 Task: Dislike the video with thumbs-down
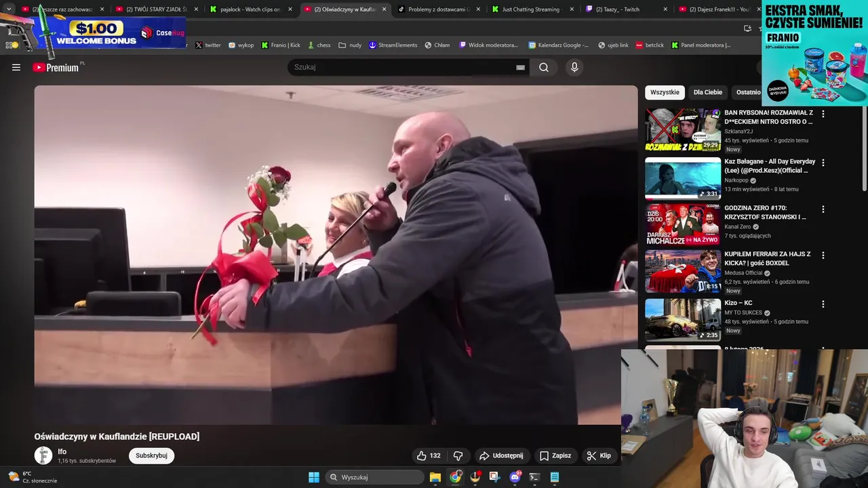(x=458, y=455)
